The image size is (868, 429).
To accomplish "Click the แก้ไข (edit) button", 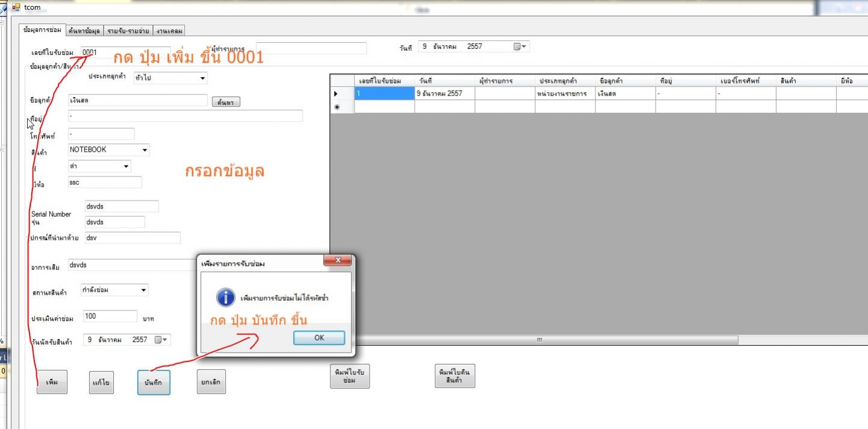I will [101, 382].
